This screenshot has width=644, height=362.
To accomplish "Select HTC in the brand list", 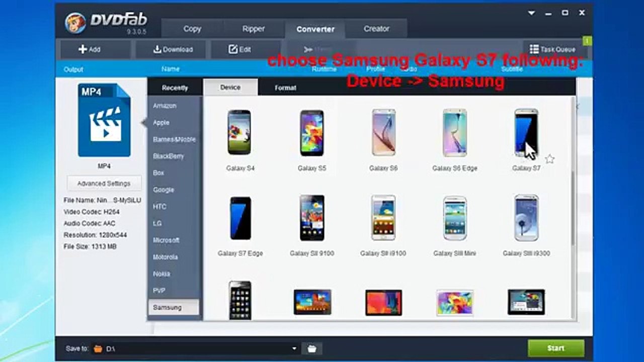I will click(174, 207).
